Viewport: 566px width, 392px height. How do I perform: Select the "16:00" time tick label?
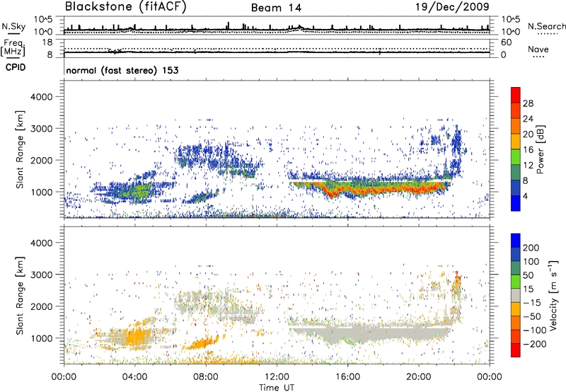click(x=347, y=377)
